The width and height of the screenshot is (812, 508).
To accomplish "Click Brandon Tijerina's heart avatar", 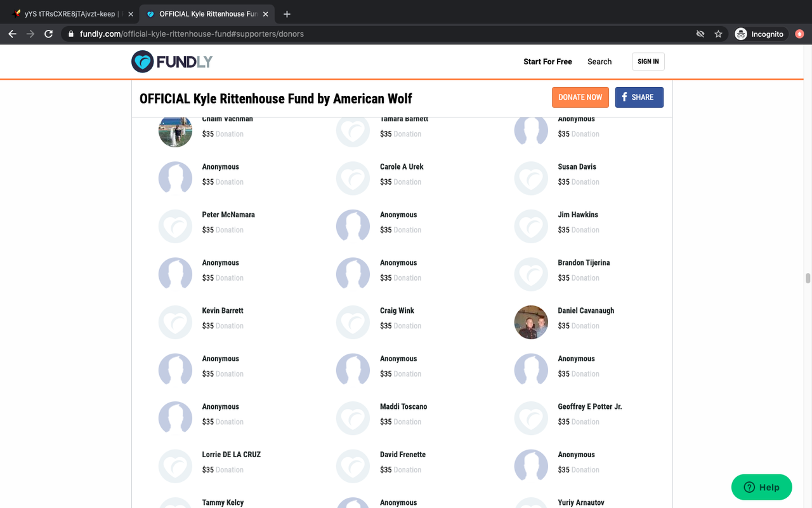I will tap(531, 274).
